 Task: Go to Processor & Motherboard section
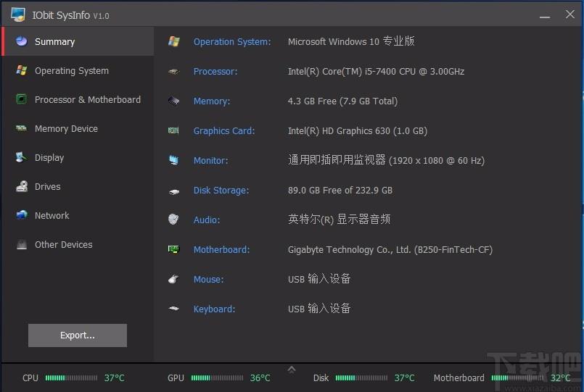point(78,99)
